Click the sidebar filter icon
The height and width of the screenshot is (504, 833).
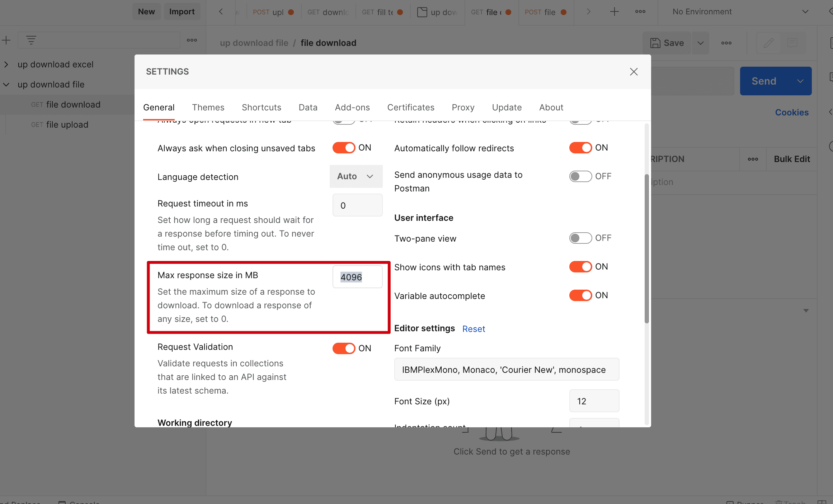pos(31,40)
